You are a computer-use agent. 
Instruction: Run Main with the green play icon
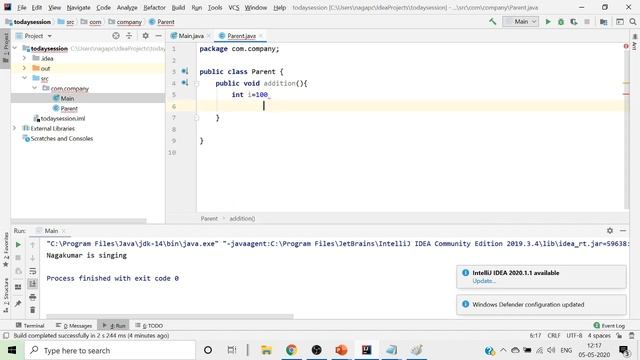pyautogui.click(x=548, y=22)
